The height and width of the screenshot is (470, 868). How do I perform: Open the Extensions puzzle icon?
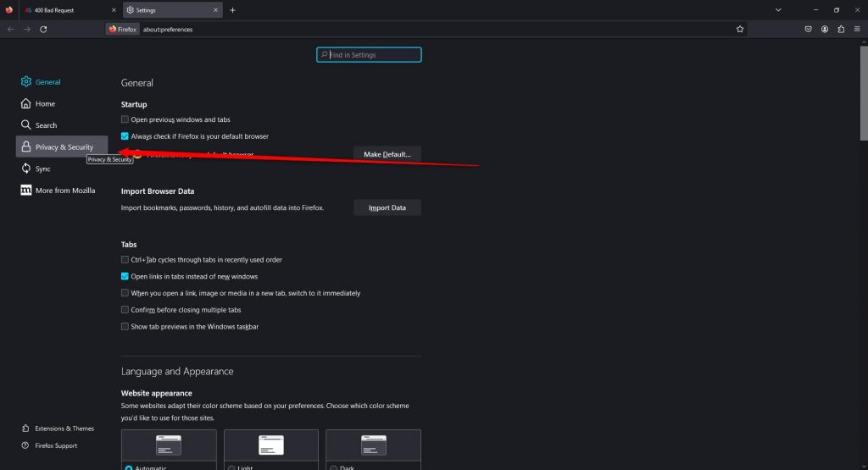[x=841, y=29]
